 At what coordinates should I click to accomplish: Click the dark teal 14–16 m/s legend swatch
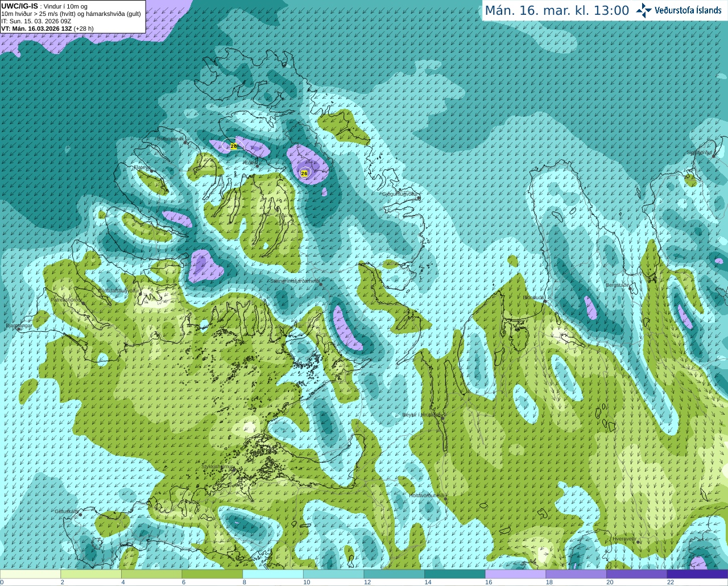coord(455,574)
